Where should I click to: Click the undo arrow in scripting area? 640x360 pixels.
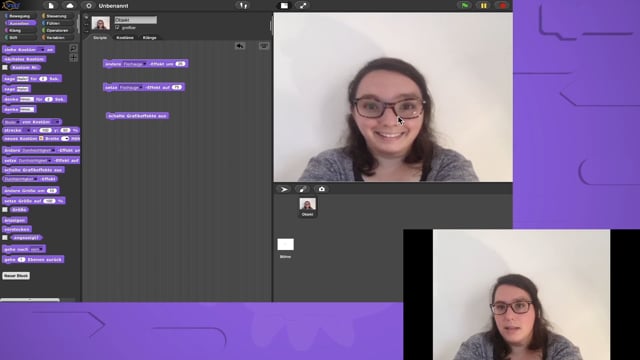click(x=240, y=46)
